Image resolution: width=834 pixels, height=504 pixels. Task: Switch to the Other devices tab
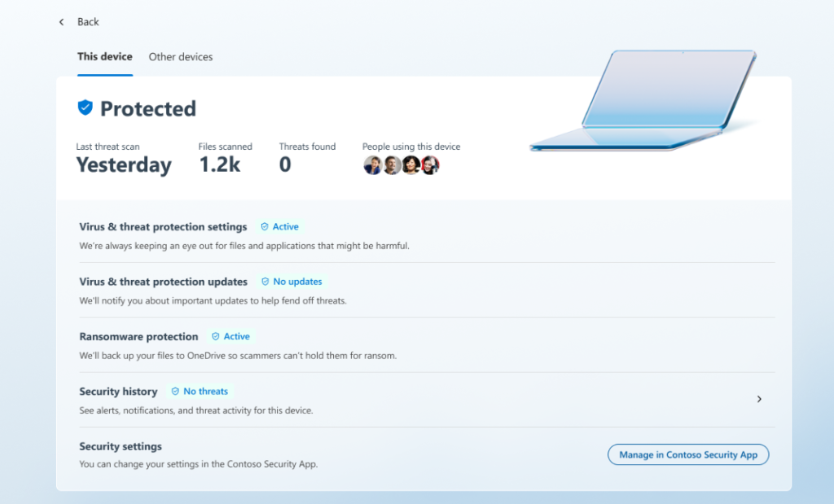(181, 57)
